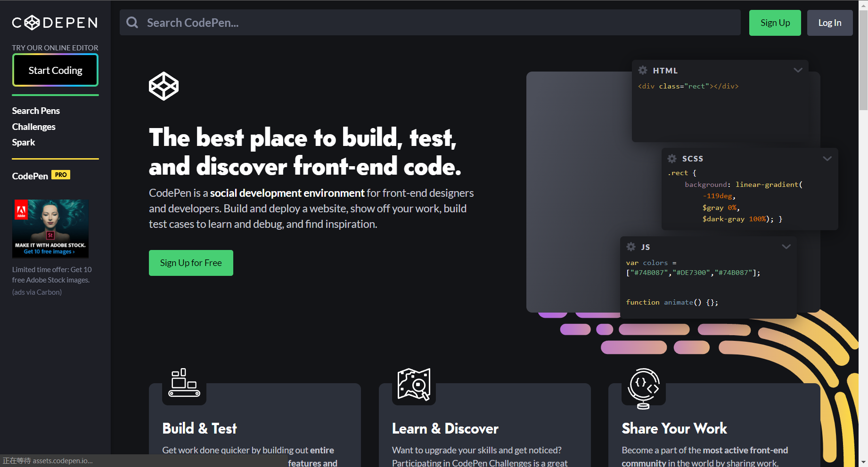This screenshot has width=868, height=467.
Task: Click the '-119deg,' value in SCSS
Action: (x=719, y=196)
